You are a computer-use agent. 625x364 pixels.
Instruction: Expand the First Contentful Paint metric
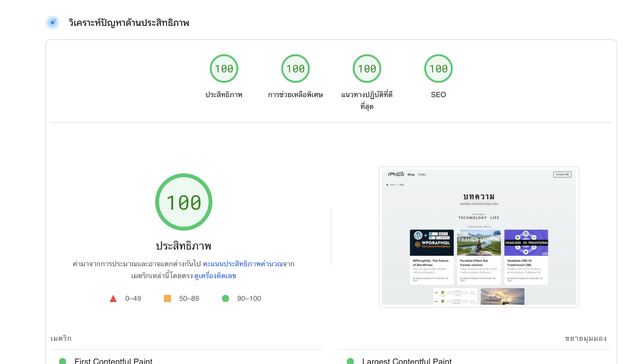(113, 361)
